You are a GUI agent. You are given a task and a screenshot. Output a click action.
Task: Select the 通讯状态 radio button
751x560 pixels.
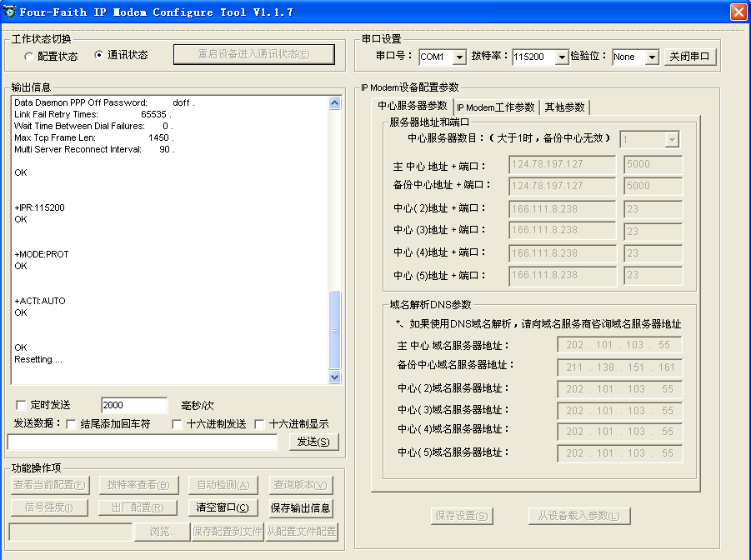[100, 55]
